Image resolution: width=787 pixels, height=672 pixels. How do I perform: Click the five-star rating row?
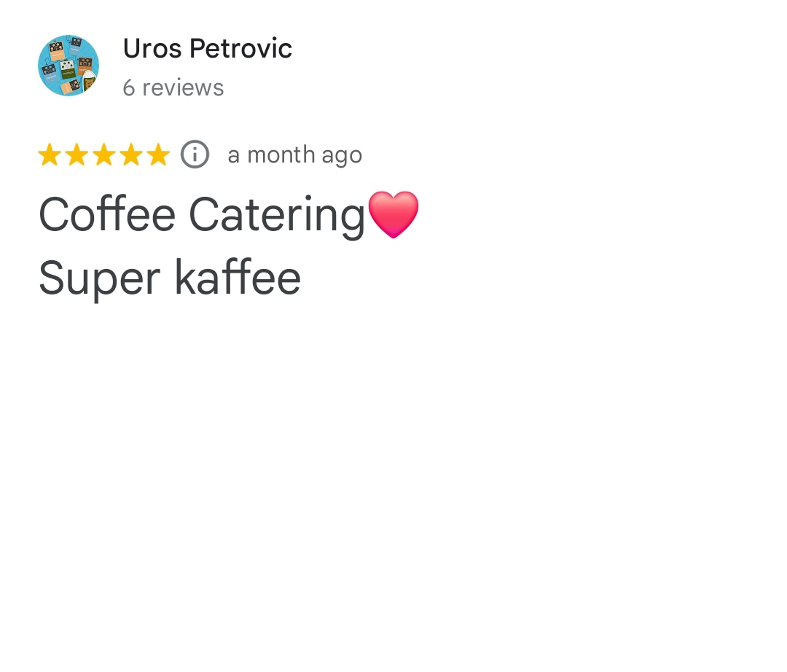[103, 154]
